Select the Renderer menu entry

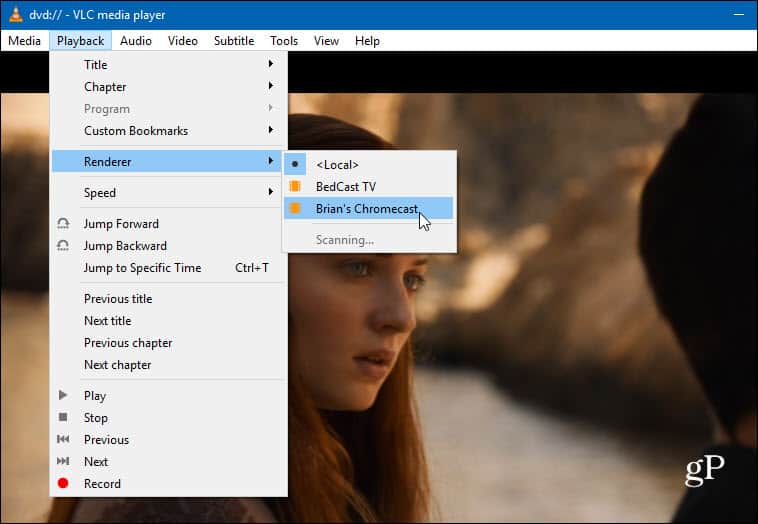pos(168,161)
